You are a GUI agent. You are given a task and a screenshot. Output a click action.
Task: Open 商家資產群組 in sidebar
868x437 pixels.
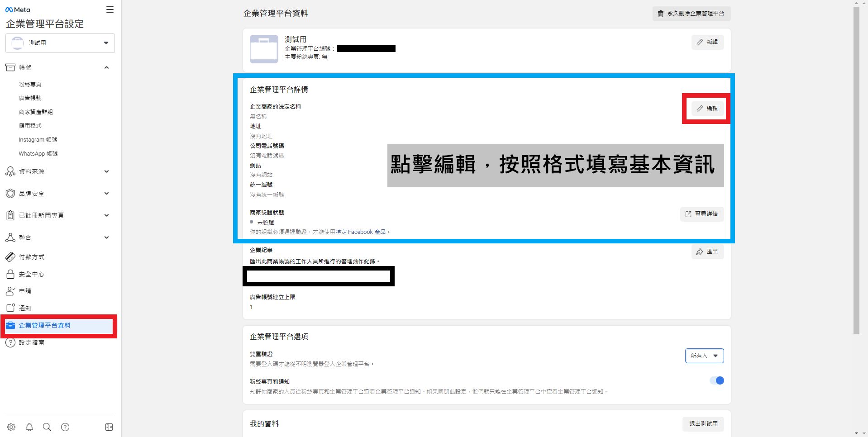click(36, 112)
